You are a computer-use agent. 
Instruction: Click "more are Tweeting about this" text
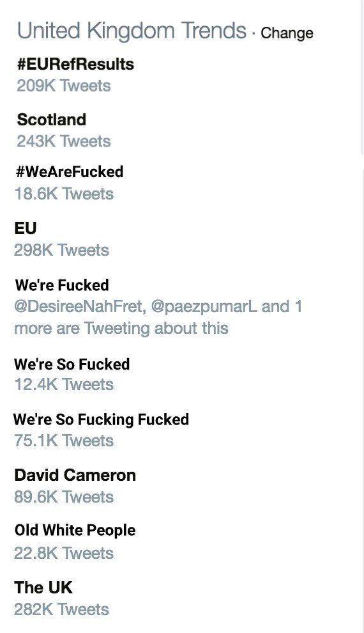[121, 328]
